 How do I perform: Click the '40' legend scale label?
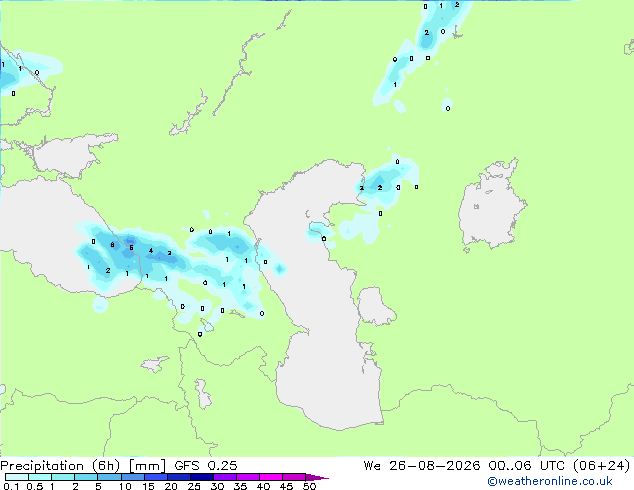pos(263,486)
